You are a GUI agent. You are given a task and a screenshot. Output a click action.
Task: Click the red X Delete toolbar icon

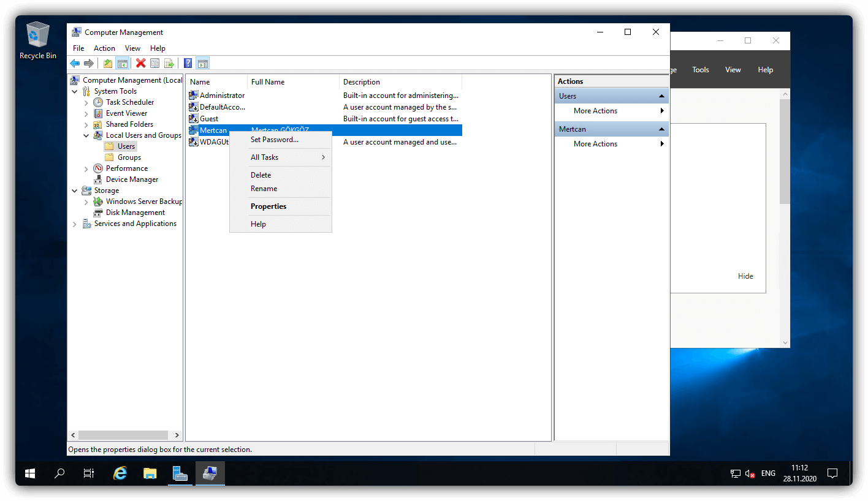coord(140,63)
